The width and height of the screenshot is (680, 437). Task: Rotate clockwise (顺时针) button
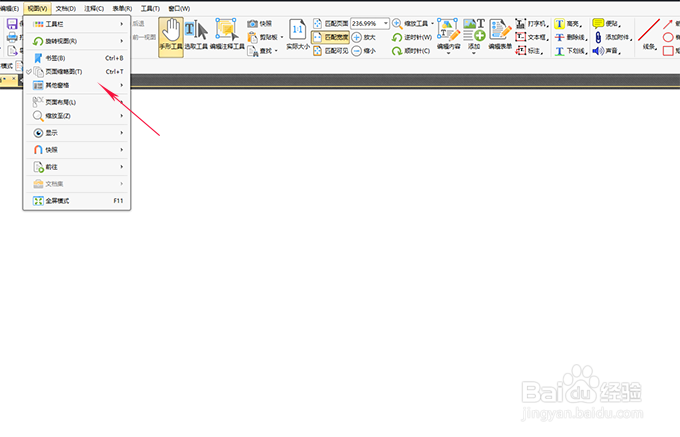point(411,51)
